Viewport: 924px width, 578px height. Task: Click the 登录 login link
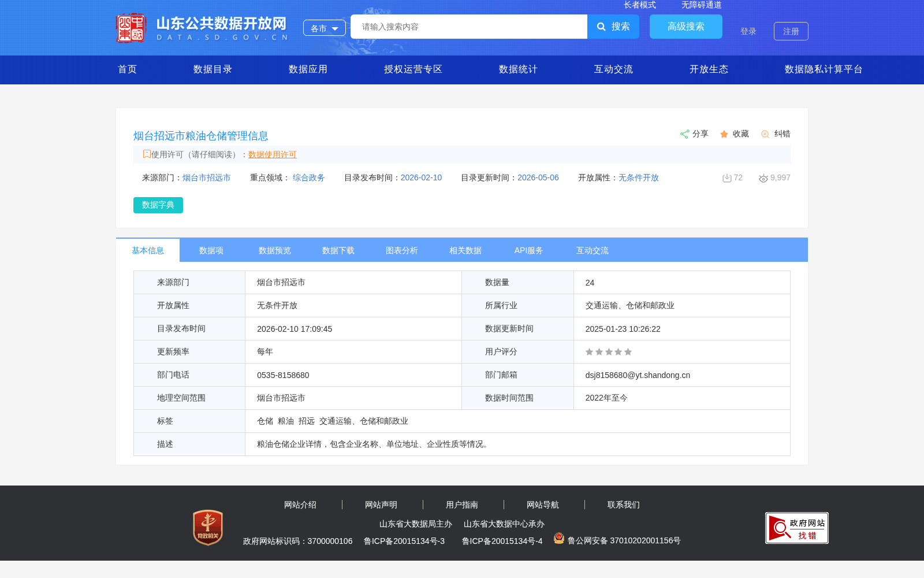point(748,31)
